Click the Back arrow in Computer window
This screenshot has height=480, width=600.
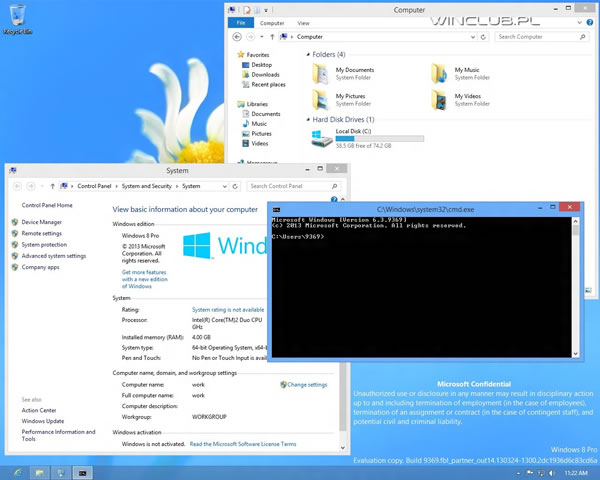tap(237, 37)
